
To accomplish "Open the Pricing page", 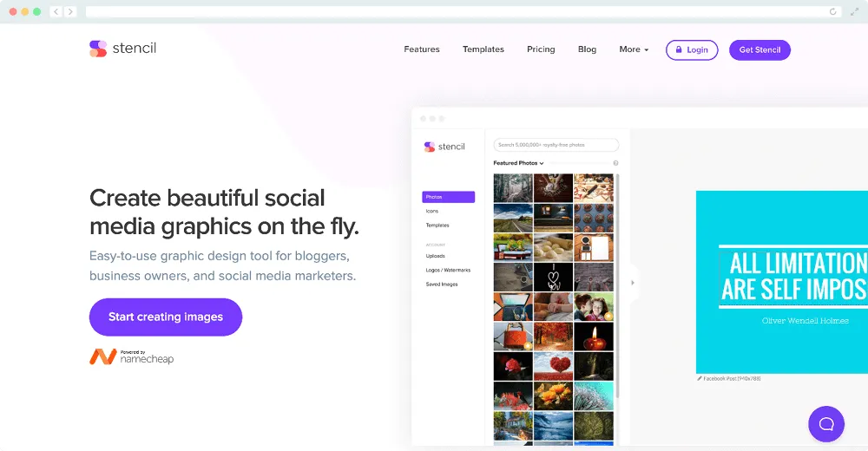I will pyautogui.click(x=541, y=49).
